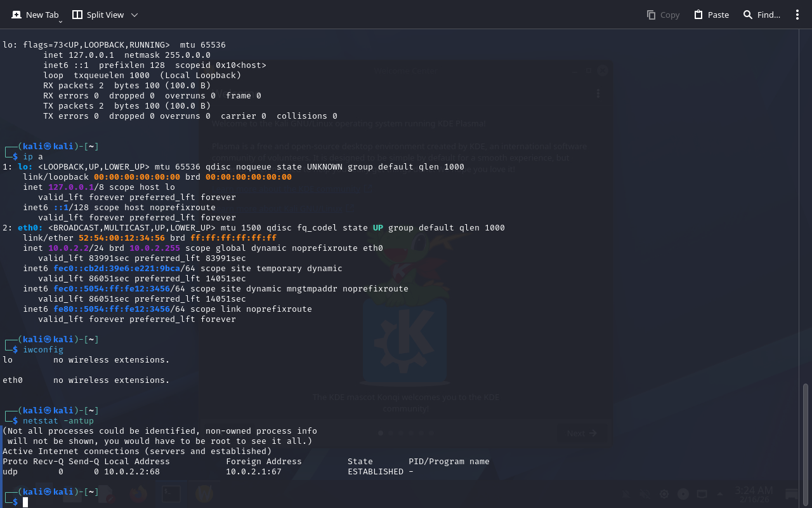Click the New Tab icon in toolbar
The image size is (812, 508).
(x=16, y=15)
